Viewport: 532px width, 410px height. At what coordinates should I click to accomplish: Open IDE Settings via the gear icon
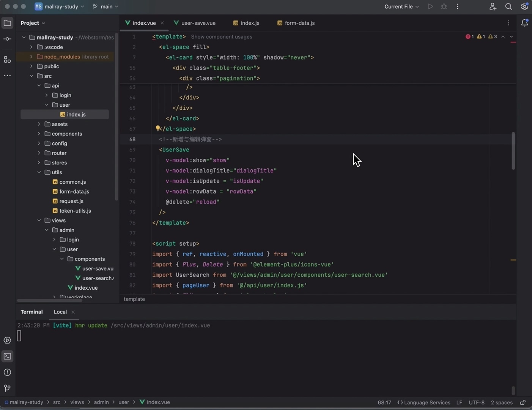pyautogui.click(x=524, y=6)
